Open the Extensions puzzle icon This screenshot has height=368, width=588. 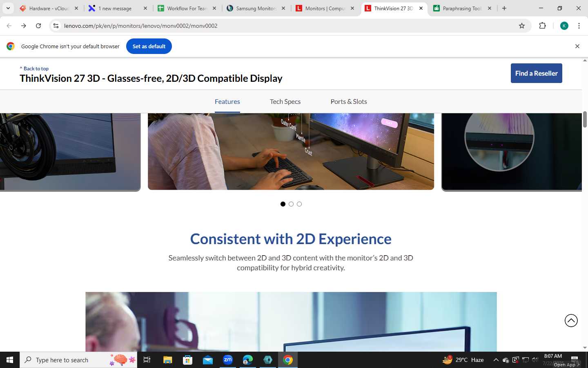pyautogui.click(x=542, y=26)
